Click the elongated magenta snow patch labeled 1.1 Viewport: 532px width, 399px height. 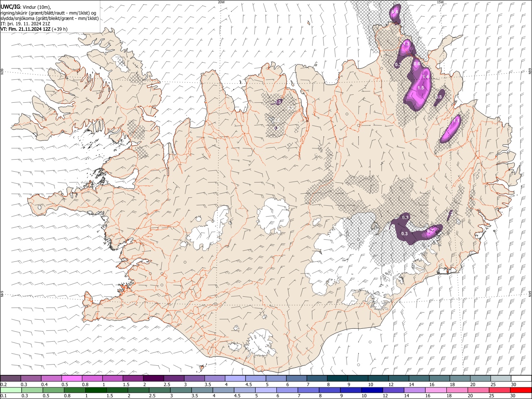point(451,129)
